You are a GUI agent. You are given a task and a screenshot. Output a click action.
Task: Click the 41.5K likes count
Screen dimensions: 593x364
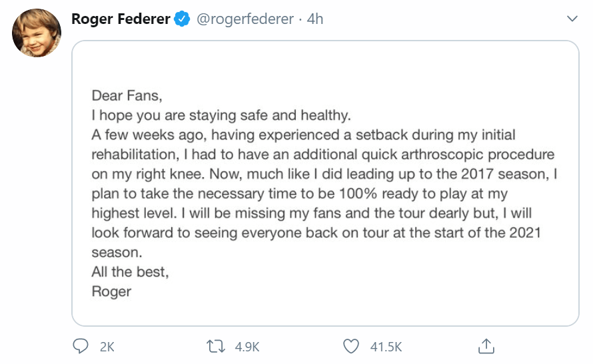pos(386,347)
